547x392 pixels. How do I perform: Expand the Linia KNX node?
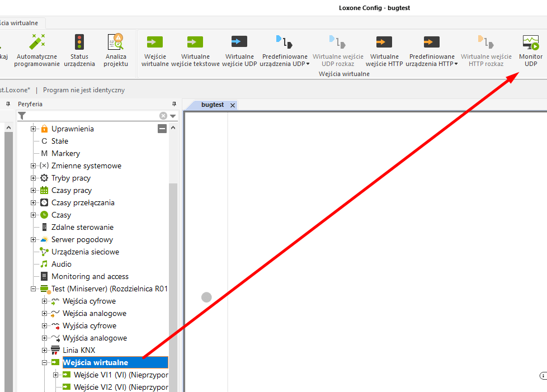click(45, 350)
